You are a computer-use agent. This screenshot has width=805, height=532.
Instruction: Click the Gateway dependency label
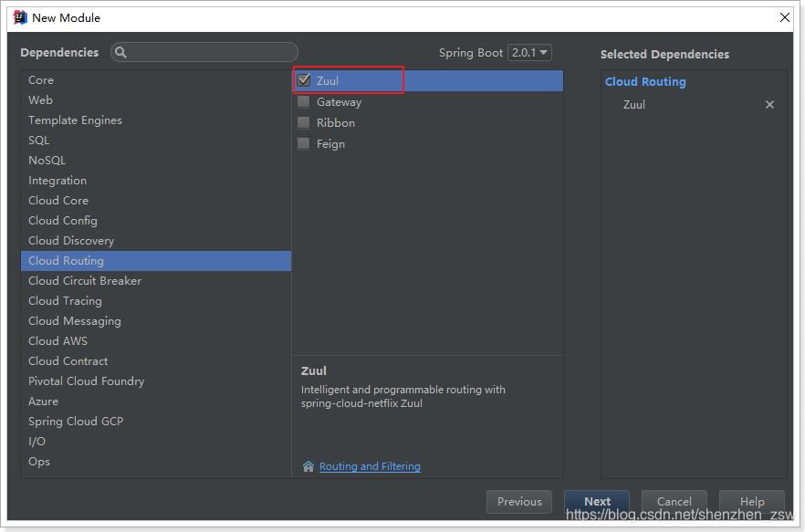click(x=339, y=102)
